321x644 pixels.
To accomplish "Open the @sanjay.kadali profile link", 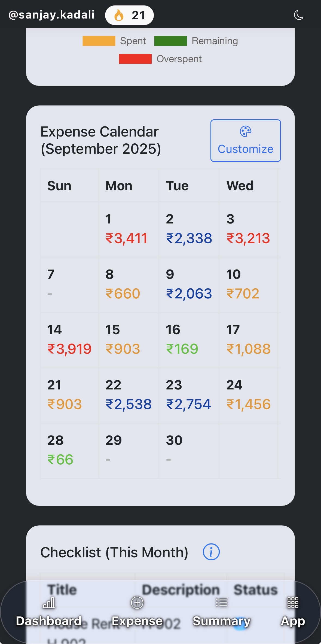I will click(52, 15).
